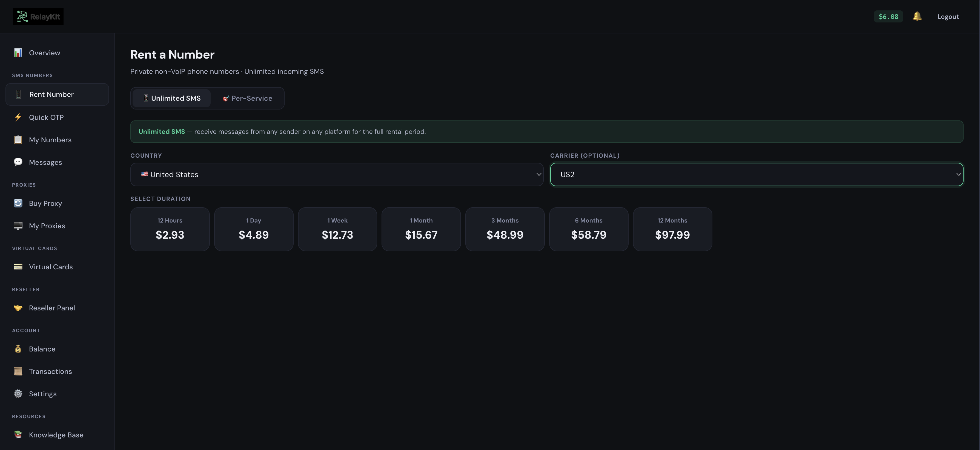Open Settings gear icon
Image resolution: width=980 pixels, height=450 pixels.
point(18,393)
